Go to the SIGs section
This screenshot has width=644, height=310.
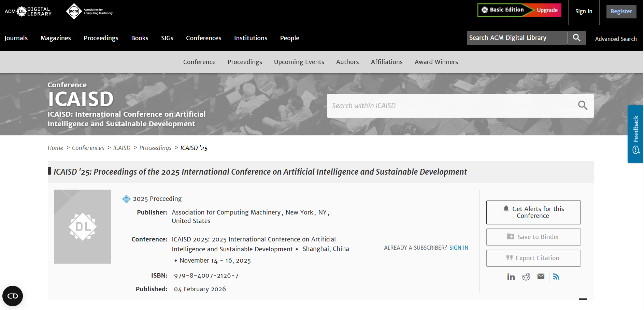(167, 38)
